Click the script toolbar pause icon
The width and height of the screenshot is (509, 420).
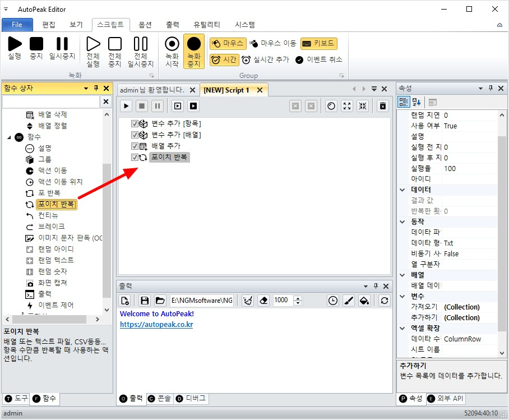coord(158,106)
